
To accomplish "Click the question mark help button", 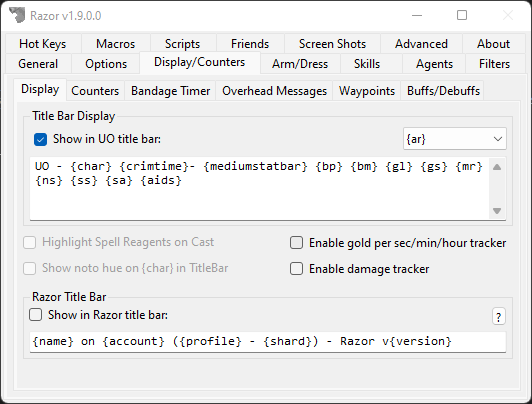I will pos(498,316).
